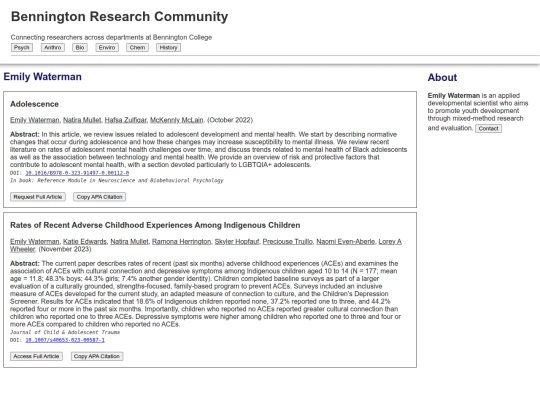Click the (October 2022) date text
The image size is (540, 405).
point(230,120)
